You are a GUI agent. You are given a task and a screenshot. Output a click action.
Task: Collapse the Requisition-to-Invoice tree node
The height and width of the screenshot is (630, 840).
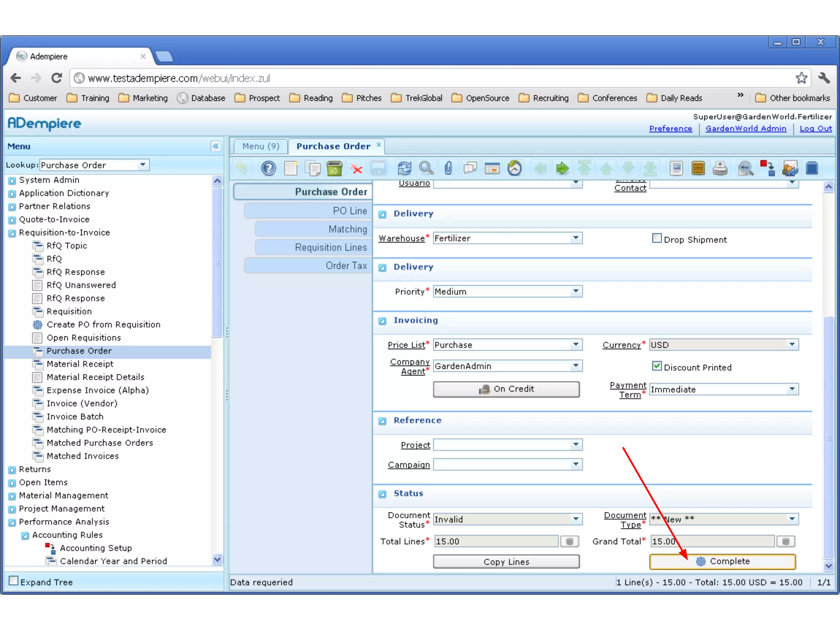(x=12, y=233)
